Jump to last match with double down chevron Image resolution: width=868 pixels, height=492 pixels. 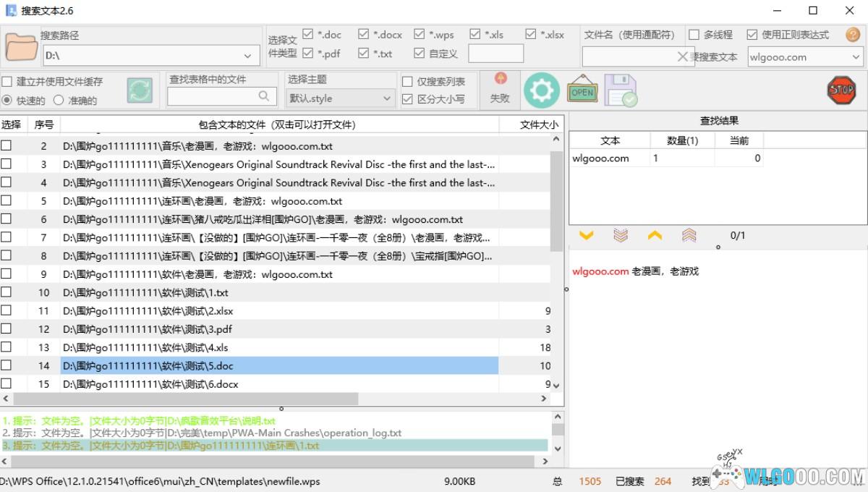point(621,235)
